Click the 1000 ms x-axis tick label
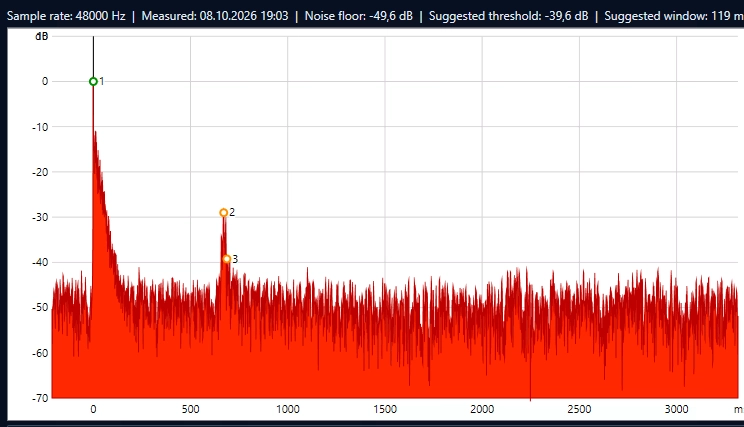The image size is (744, 427). tap(288, 409)
